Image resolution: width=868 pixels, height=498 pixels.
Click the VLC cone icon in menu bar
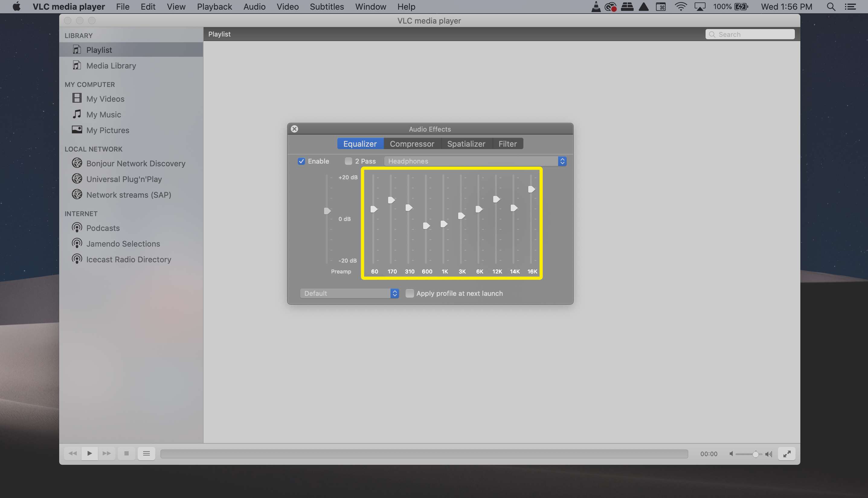tap(596, 7)
